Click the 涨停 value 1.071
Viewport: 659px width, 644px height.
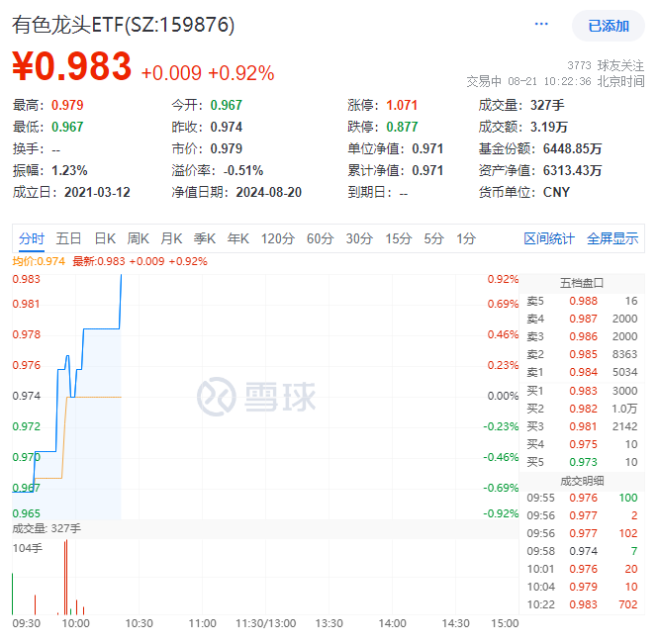[402, 105]
